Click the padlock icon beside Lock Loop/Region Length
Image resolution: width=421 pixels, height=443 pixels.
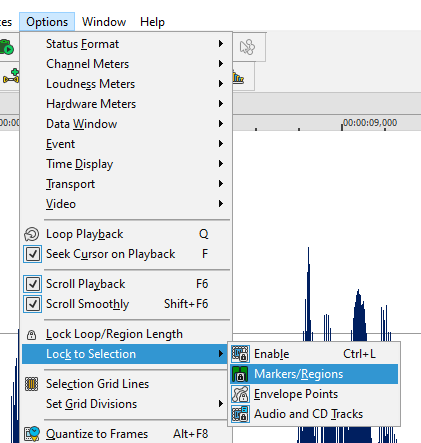point(32,334)
